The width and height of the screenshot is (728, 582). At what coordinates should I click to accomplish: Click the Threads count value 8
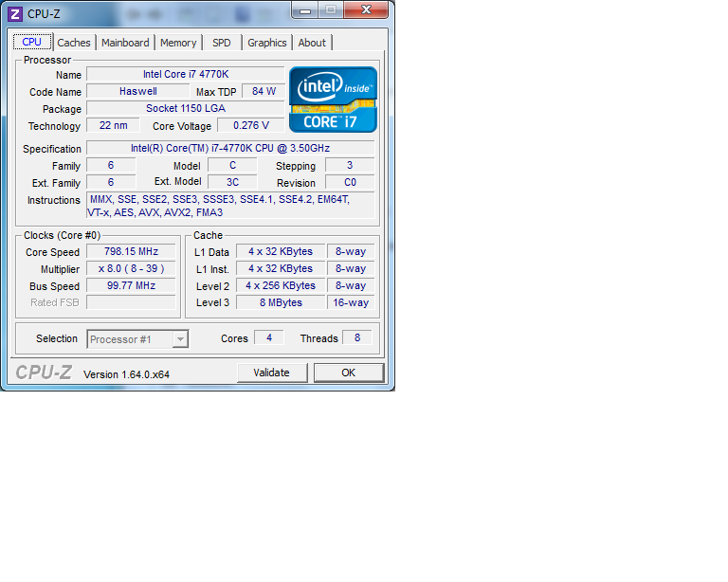point(357,337)
